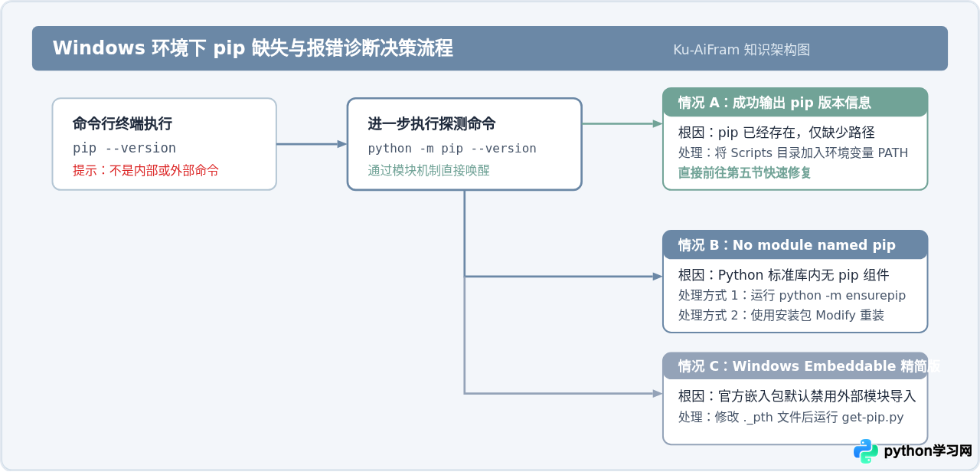This screenshot has width=980, height=472.
Task: Click '根因：Python 标准库内无 pip 组件'
Action: pos(783,274)
